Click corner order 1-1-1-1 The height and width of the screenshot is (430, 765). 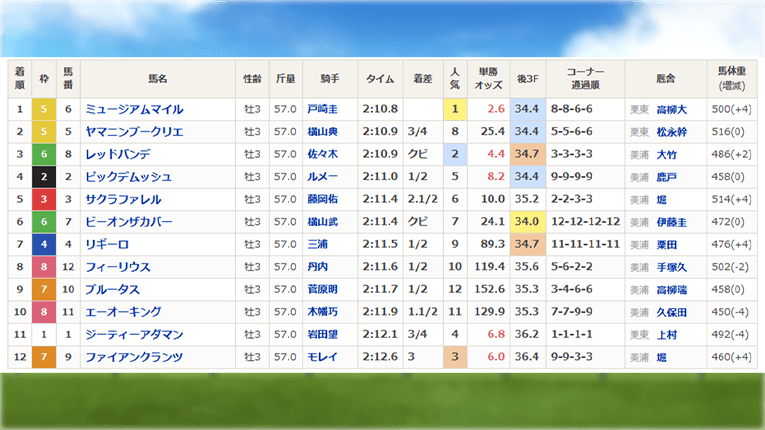571,334
